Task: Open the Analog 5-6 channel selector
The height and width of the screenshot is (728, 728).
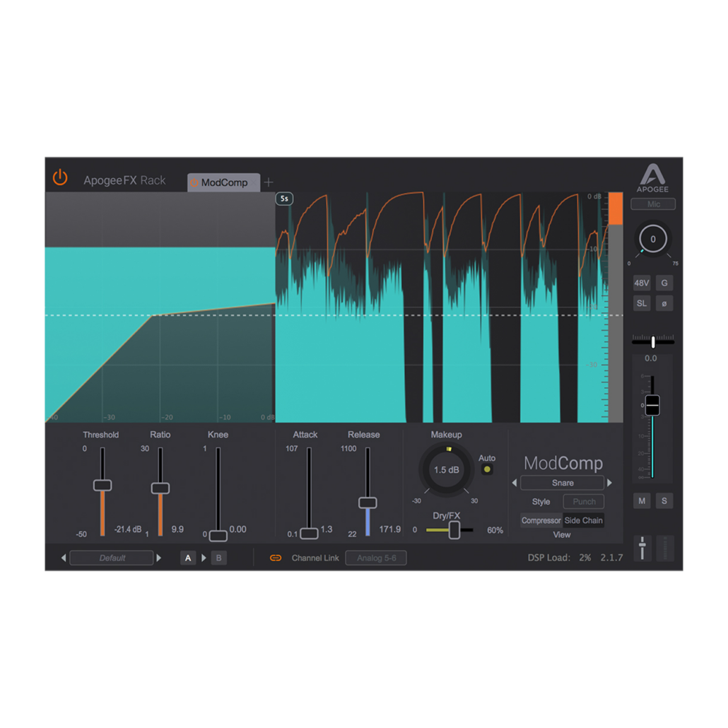Action: [376, 558]
